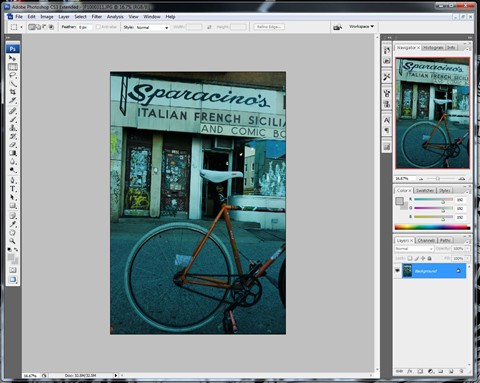Toggle lock image pixels brush icon
Screen dimensions: 480x383
pyautogui.click(x=417, y=258)
